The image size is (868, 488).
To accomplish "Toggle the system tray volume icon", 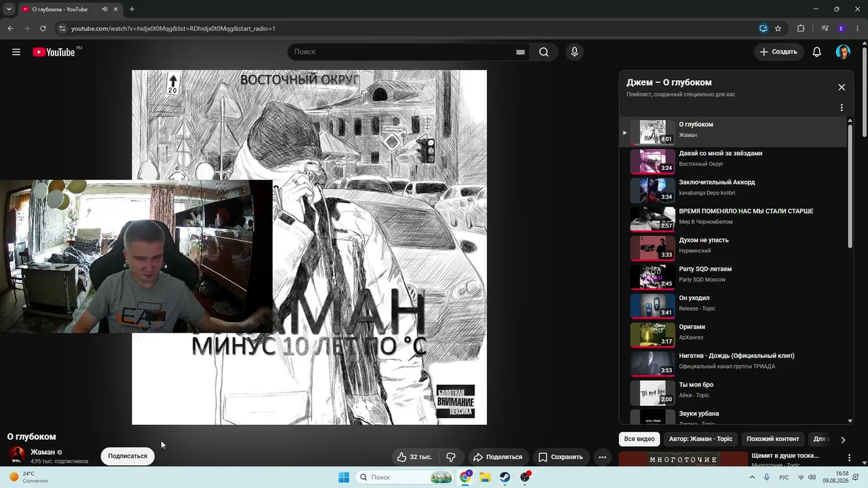I will point(812,477).
